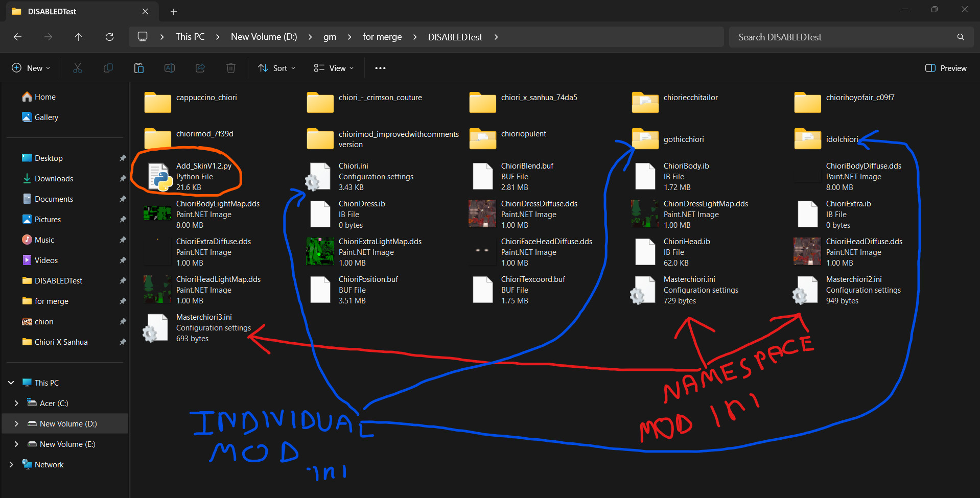
Task: Copy files with the Copy toolbar icon
Action: coord(108,67)
